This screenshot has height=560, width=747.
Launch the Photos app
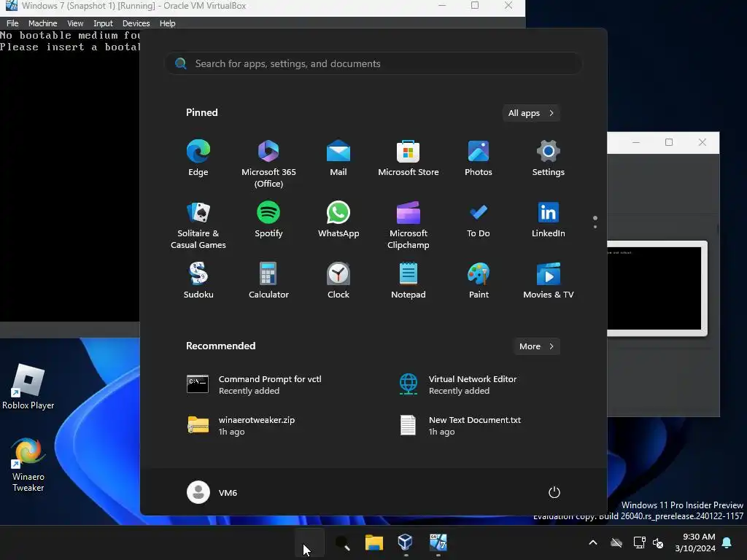(479, 158)
